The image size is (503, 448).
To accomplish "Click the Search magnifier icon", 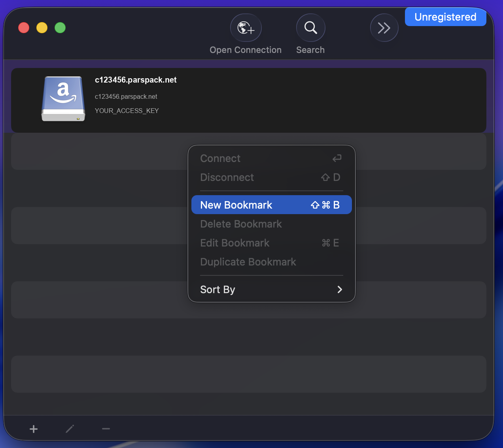I will (x=310, y=28).
